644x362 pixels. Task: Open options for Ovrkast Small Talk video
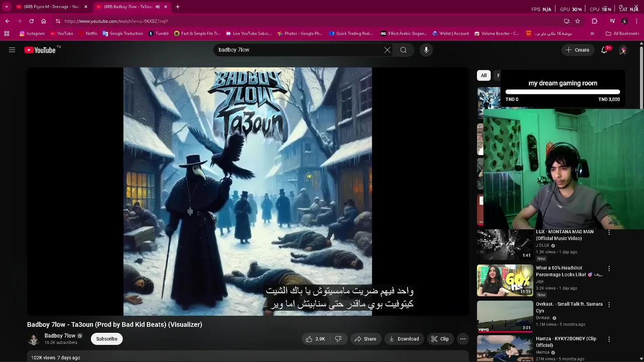(x=609, y=305)
